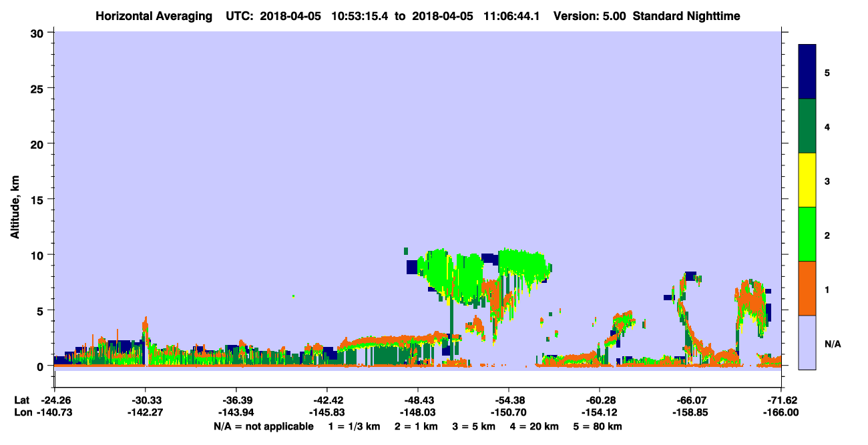Screen dimensions: 868x445
Task: Click longitude value -166.00
Action: (x=781, y=413)
